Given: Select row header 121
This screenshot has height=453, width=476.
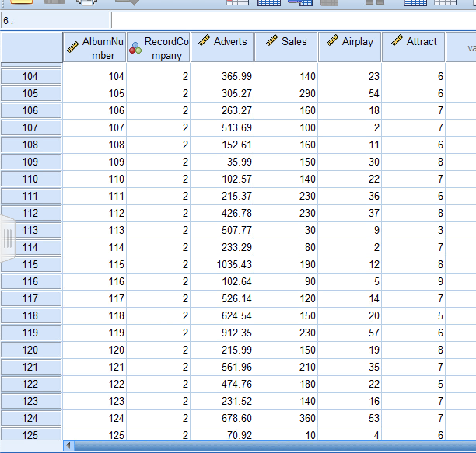Looking at the screenshot, I should pos(31,367).
